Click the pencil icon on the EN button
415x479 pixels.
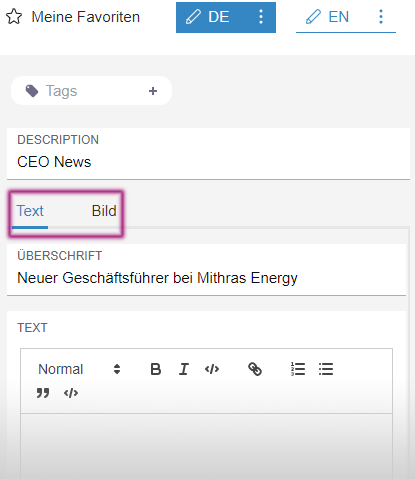(313, 17)
